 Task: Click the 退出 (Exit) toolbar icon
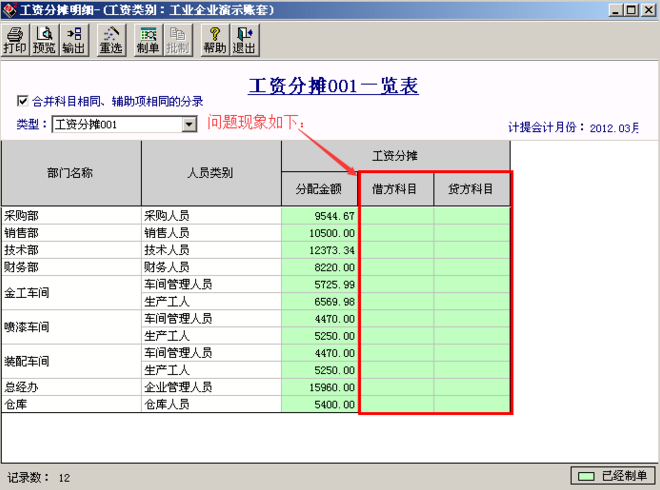243,40
